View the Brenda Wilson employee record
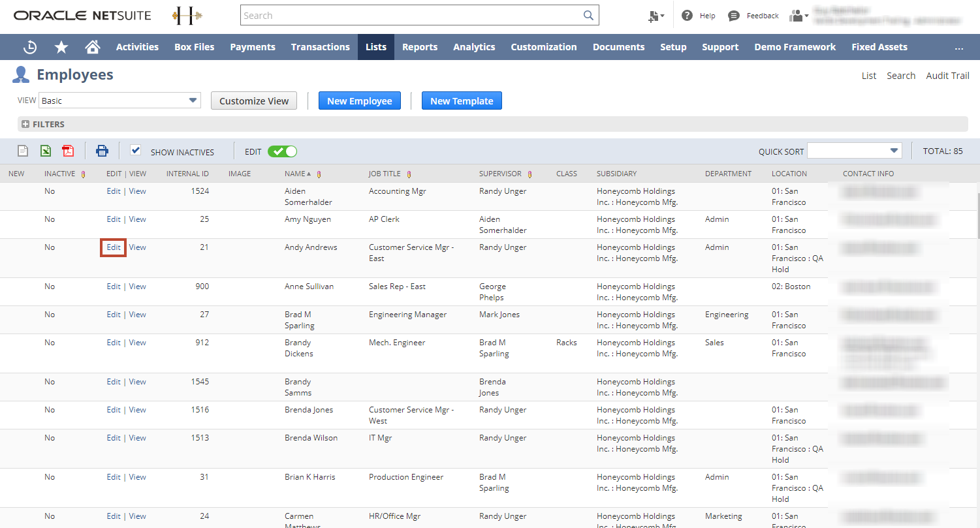The width and height of the screenshot is (980, 528). 138,438
